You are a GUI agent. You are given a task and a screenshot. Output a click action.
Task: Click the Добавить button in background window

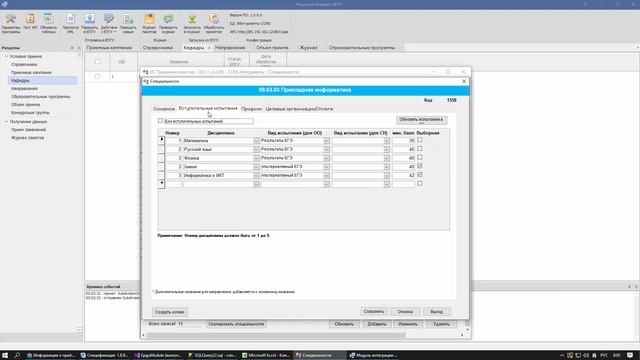pos(377,324)
